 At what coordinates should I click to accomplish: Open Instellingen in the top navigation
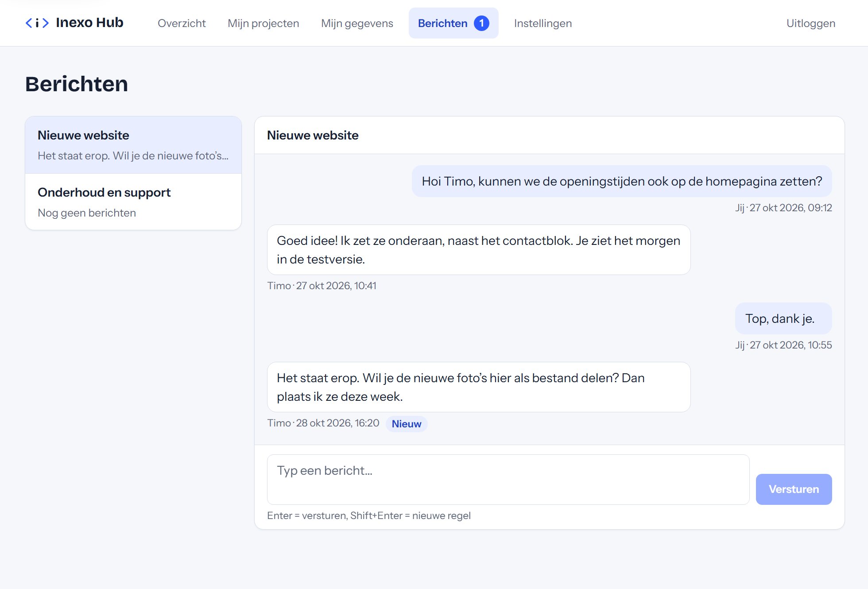point(543,23)
